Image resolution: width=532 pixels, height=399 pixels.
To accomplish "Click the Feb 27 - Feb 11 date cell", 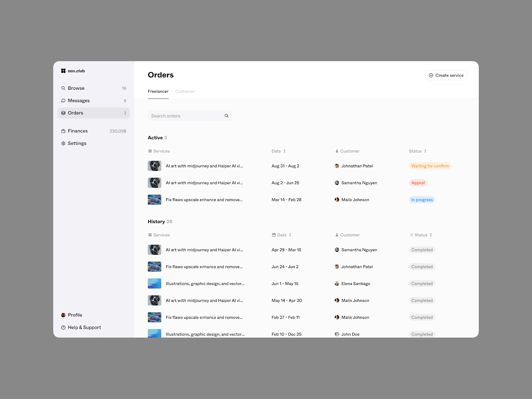I will (286, 318).
